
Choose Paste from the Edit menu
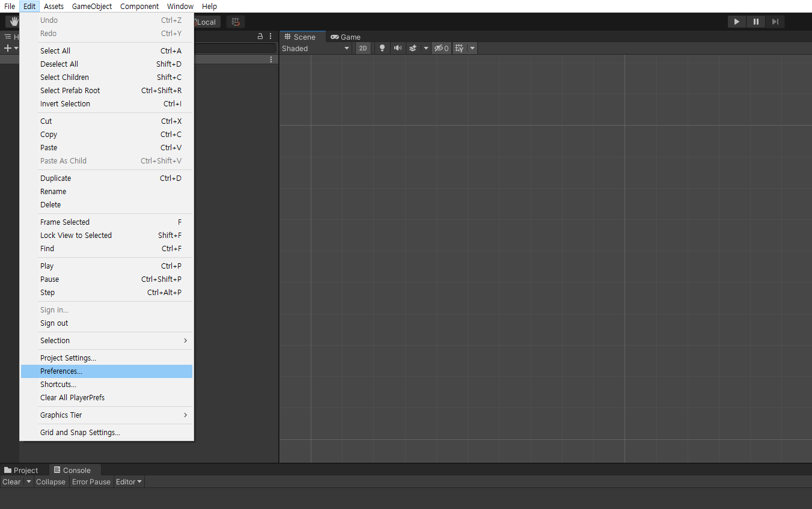pos(106,147)
